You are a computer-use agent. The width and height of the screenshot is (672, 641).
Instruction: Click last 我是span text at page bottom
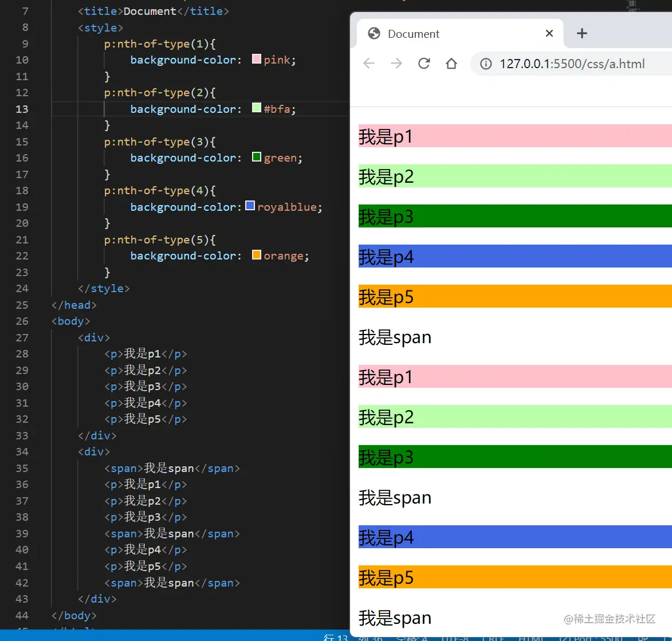pos(395,618)
